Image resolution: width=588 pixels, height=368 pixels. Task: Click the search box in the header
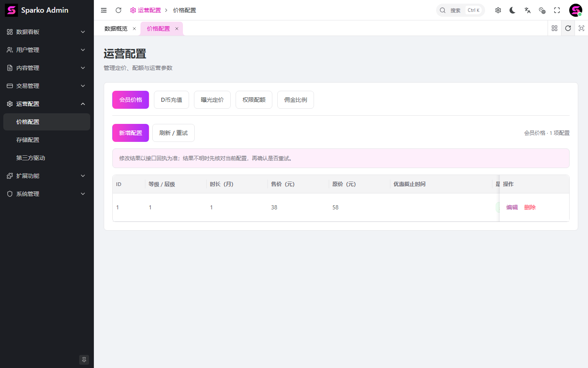461,10
